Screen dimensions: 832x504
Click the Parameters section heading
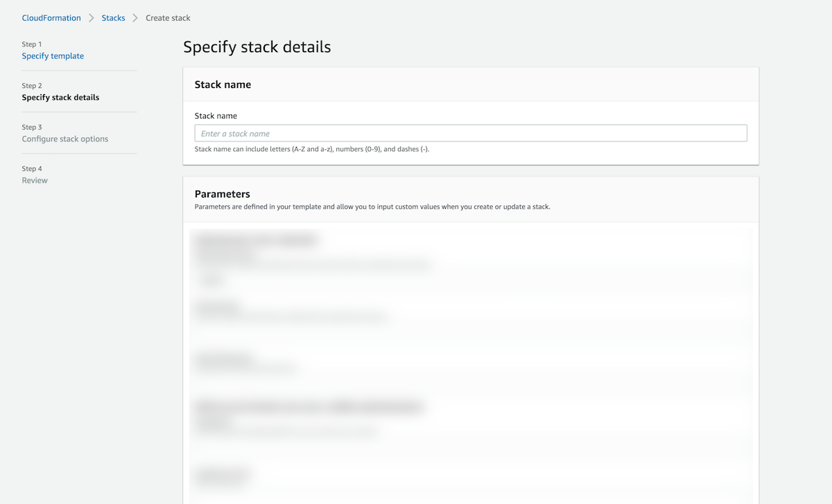click(x=223, y=194)
